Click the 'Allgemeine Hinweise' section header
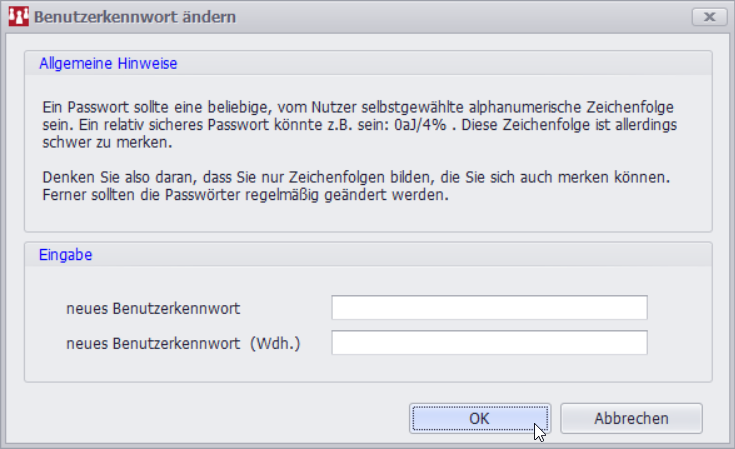 click(x=108, y=64)
